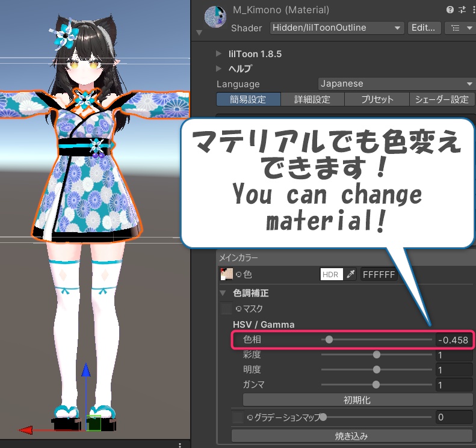This screenshot has width=476, height=448.
Task: Adjust the 彩度 saturation slider
Action: point(377,355)
